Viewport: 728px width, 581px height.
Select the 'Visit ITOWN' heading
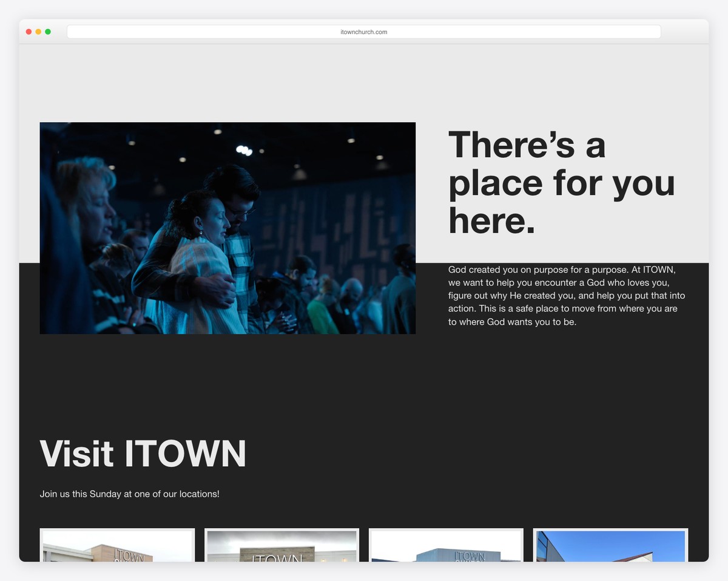click(x=143, y=454)
